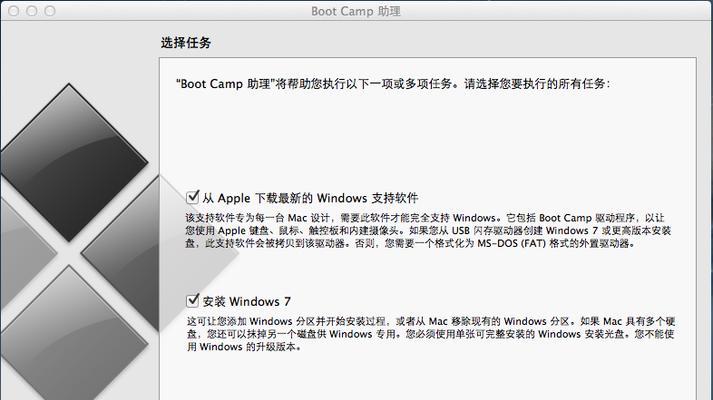Image resolution: width=713 pixels, height=400 pixels.
Task: Click the bottom light diamond of Boot Camp logo
Action: coord(73,336)
